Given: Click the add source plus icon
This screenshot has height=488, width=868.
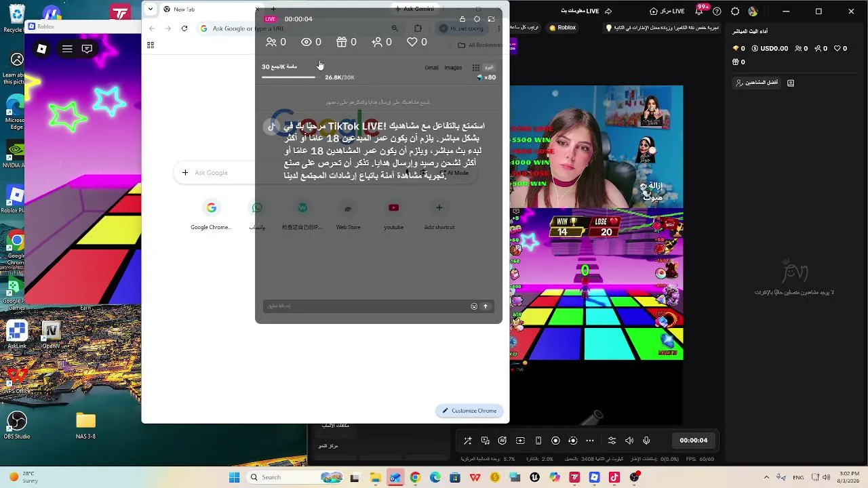Looking at the screenshot, I should click(x=520, y=441).
